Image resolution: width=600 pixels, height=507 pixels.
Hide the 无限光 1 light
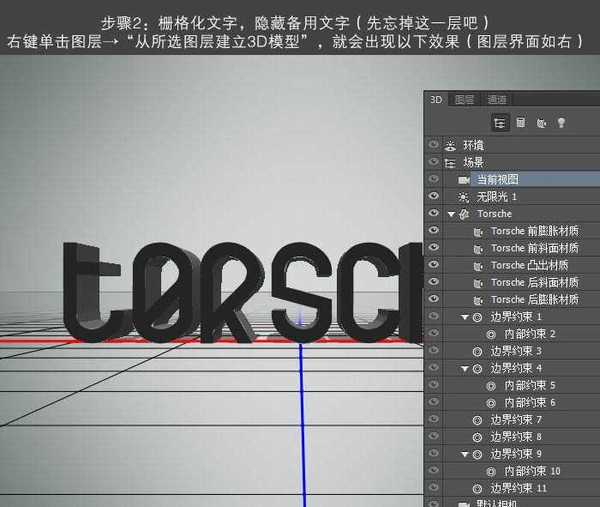click(434, 196)
